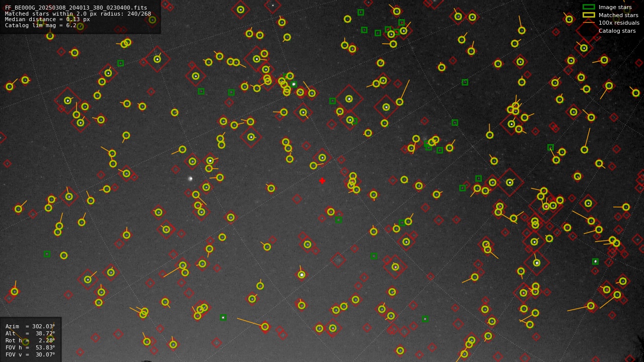The height and width of the screenshot is (362, 644).
Task: Click the 'Catalog stars' legend label
Action: click(x=617, y=31)
